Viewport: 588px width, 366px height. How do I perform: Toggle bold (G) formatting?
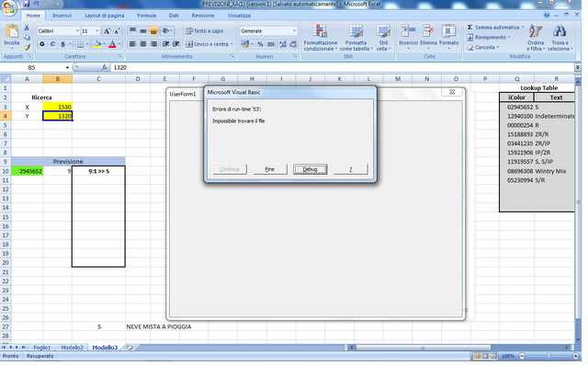tap(42, 44)
